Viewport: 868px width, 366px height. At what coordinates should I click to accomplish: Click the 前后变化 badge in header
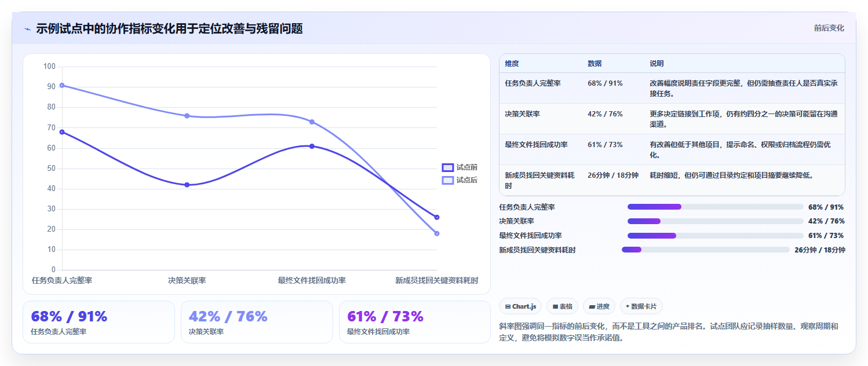tap(829, 28)
